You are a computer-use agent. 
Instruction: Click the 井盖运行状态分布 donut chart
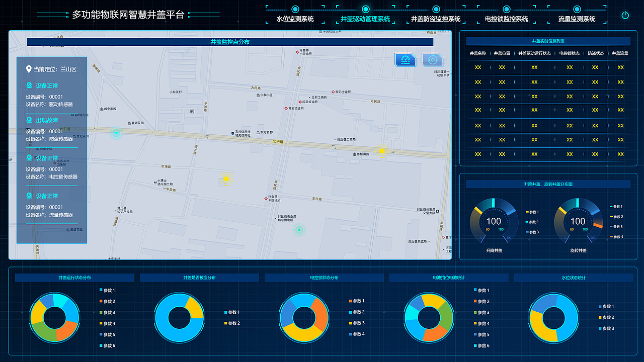pos(55,317)
